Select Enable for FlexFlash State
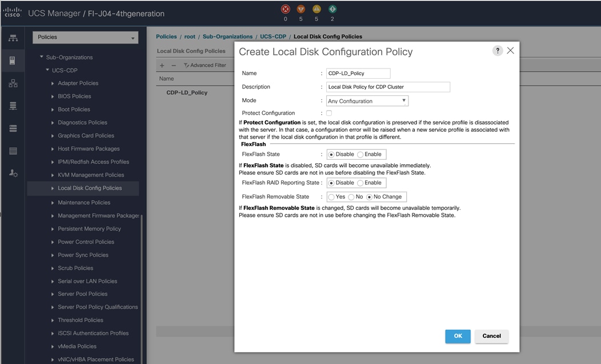Screen dimensions: 601x364 (360, 154)
